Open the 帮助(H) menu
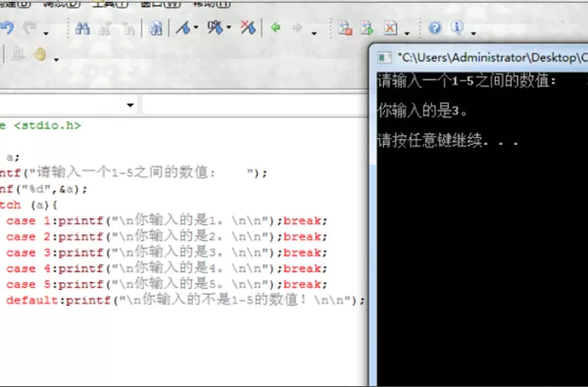This screenshot has height=387, width=588. [x=212, y=4]
